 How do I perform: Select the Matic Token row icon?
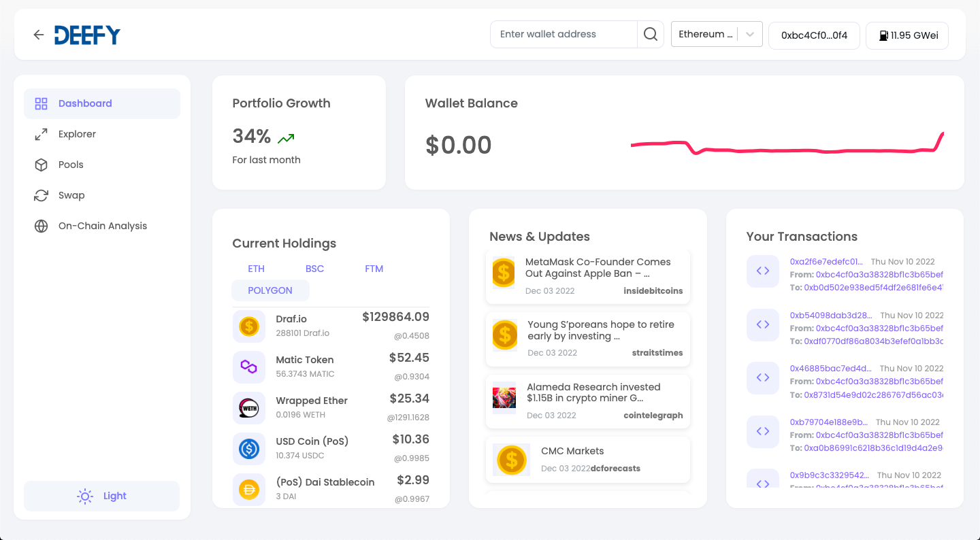coord(249,367)
